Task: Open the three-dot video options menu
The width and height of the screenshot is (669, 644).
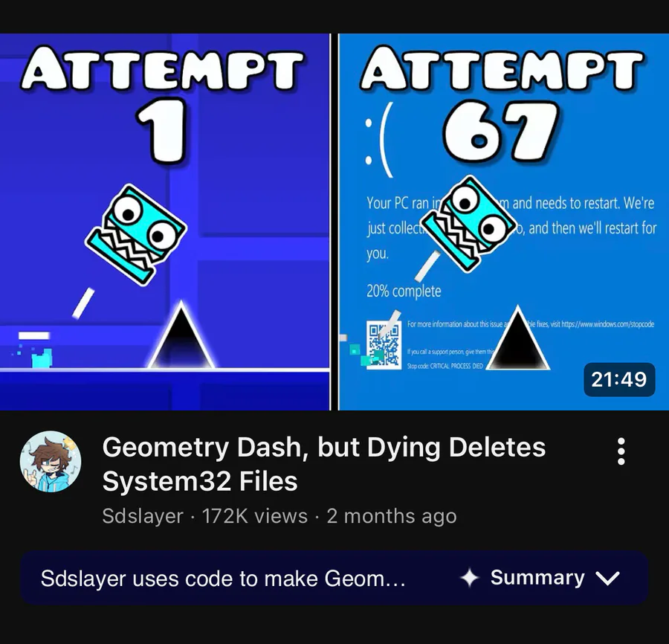Action: click(x=621, y=451)
